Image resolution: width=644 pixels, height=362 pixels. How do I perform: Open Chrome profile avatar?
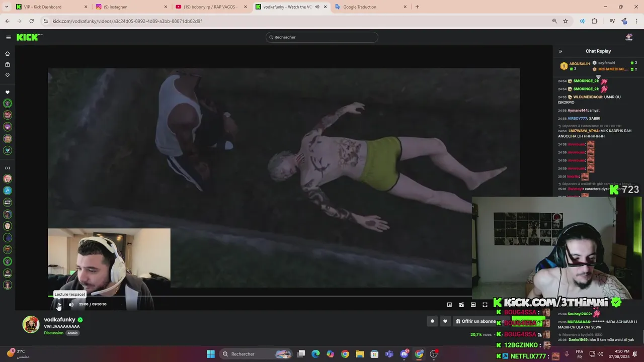coord(624,21)
